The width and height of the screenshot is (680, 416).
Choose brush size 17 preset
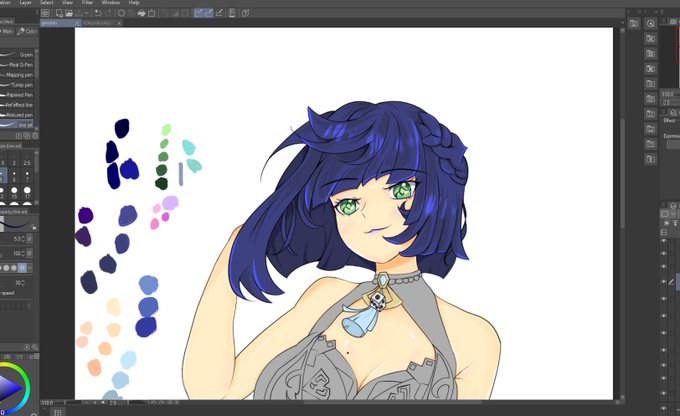pos(27,193)
